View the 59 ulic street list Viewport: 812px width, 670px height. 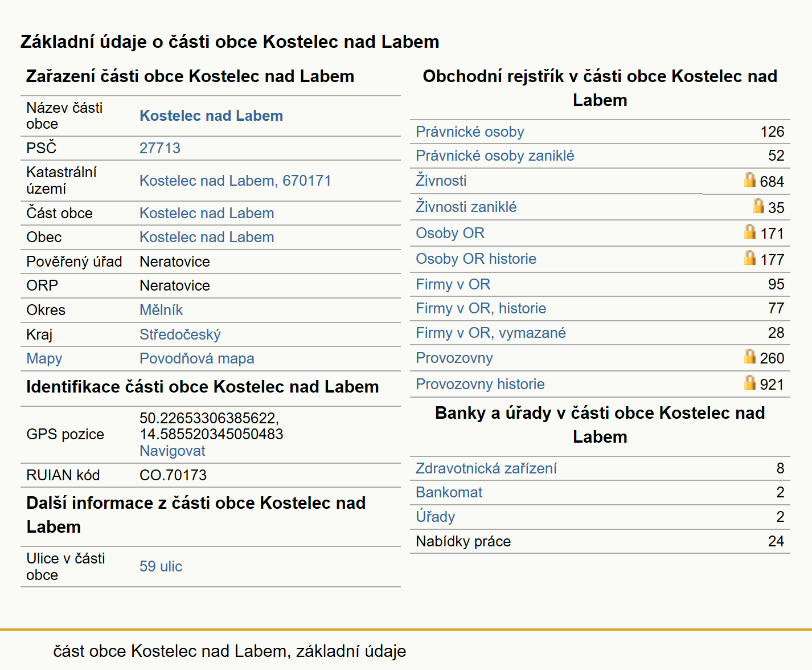click(x=161, y=566)
